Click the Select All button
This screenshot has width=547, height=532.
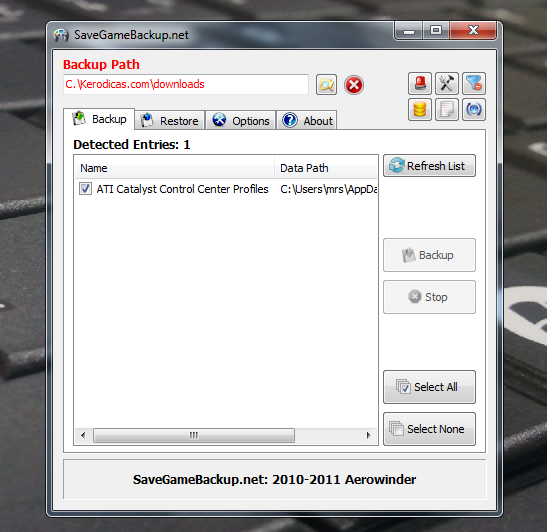(x=429, y=387)
